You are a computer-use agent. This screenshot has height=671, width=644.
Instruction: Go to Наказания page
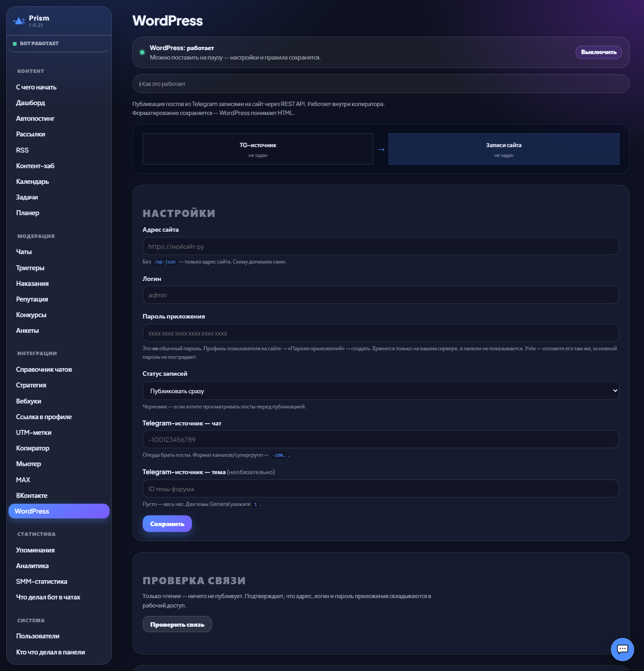click(33, 284)
